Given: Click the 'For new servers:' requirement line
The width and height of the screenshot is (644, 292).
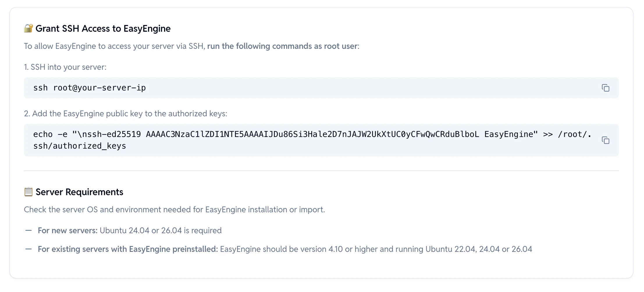Looking at the screenshot, I should 130,231.
